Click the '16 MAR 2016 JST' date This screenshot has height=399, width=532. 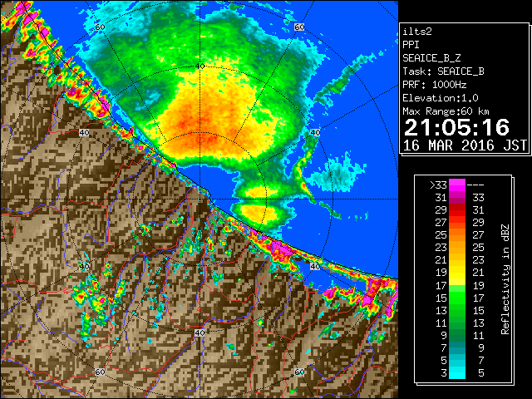click(x=465, y=145)
